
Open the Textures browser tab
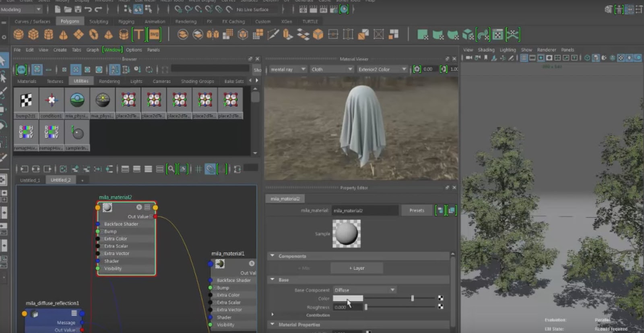pos(55,81)
